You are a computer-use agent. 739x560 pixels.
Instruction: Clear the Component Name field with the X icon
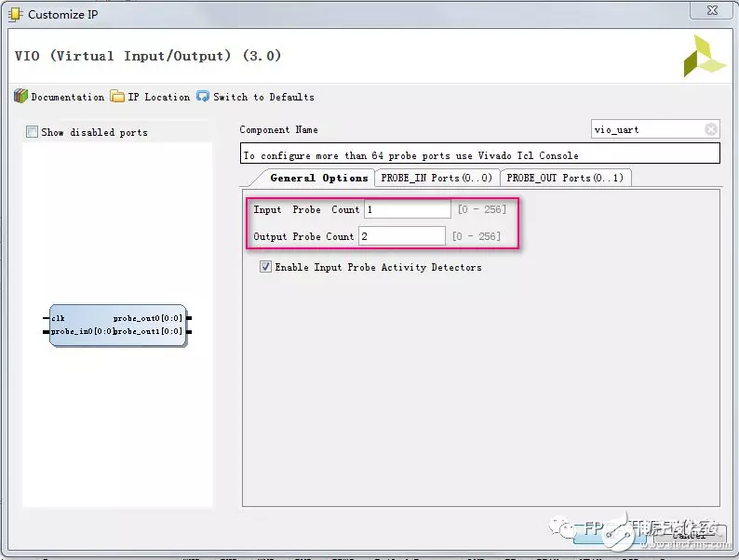[711, 129]
